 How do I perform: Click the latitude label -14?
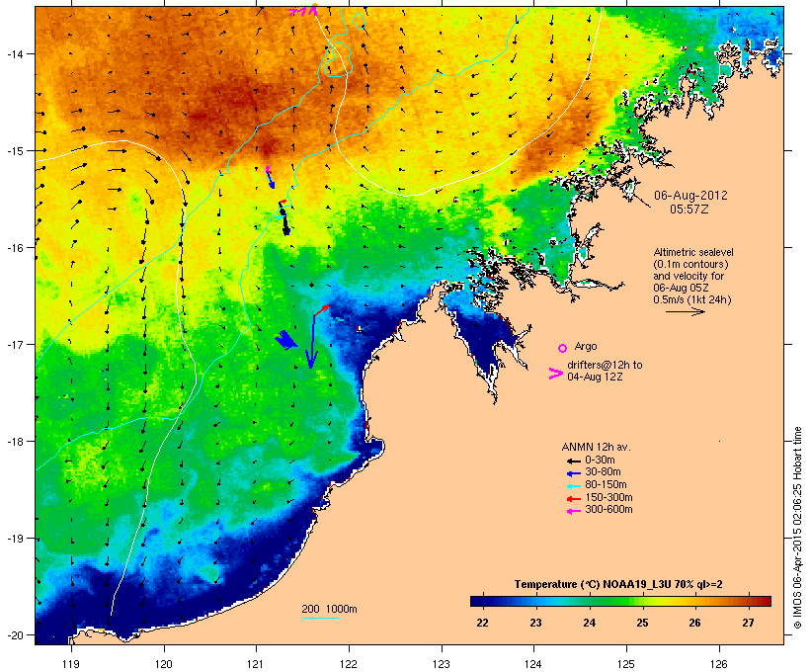(14, 53)
